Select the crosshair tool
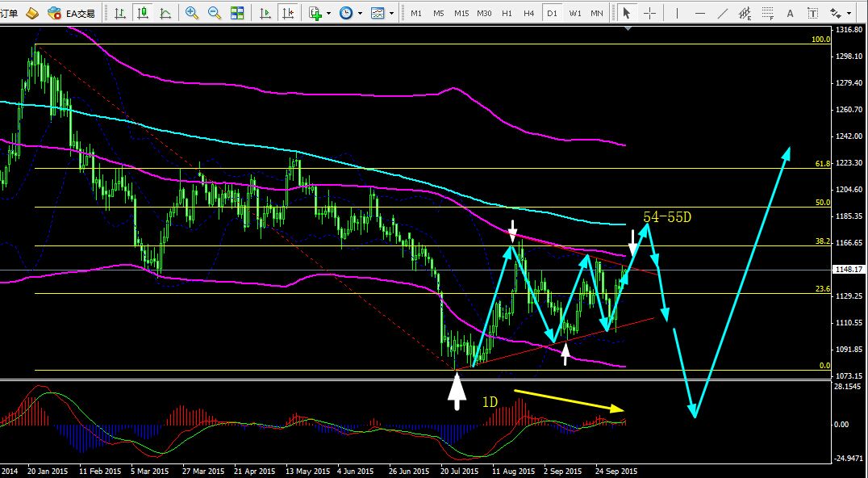This screenshot has width=868, height=478. tap(649, 13)
